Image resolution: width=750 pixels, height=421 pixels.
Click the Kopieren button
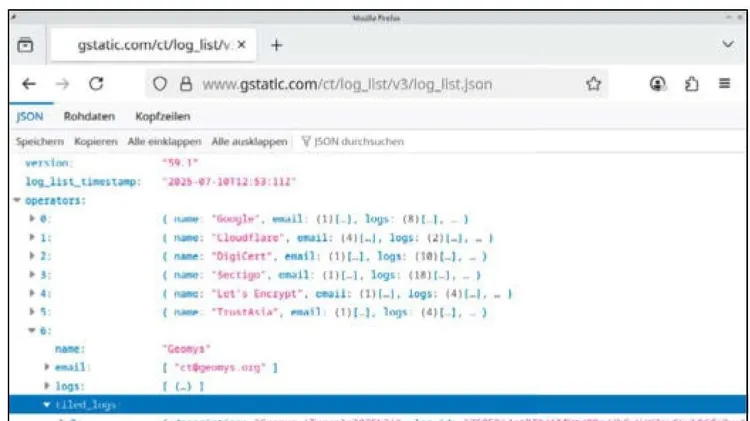[x=96, y=142]
